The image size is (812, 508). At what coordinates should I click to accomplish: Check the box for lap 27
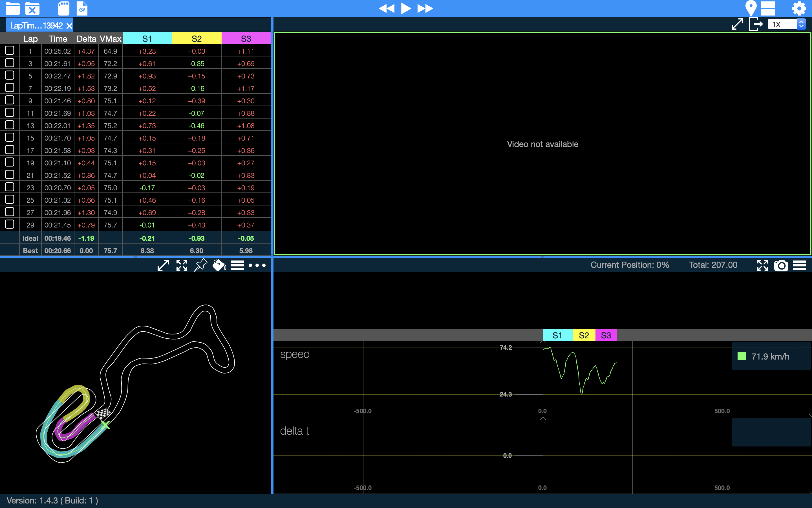(10, 212)
